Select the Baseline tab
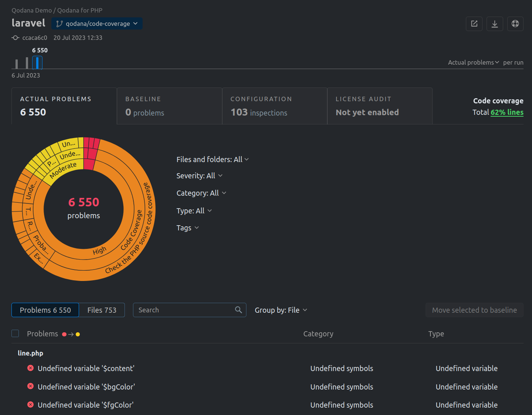This screenshot has width=532, height=415. pyautogui.click(x=169, y=106)
